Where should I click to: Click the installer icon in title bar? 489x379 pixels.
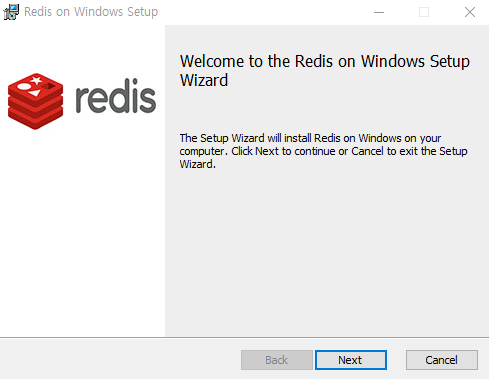point(11,12)
